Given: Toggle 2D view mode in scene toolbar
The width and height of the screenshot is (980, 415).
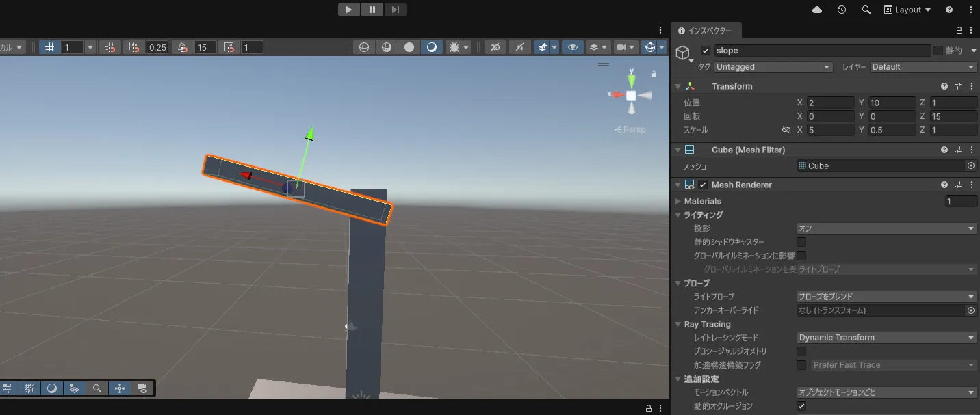Looking at the screenshot, I should click(x=496, y=47).
